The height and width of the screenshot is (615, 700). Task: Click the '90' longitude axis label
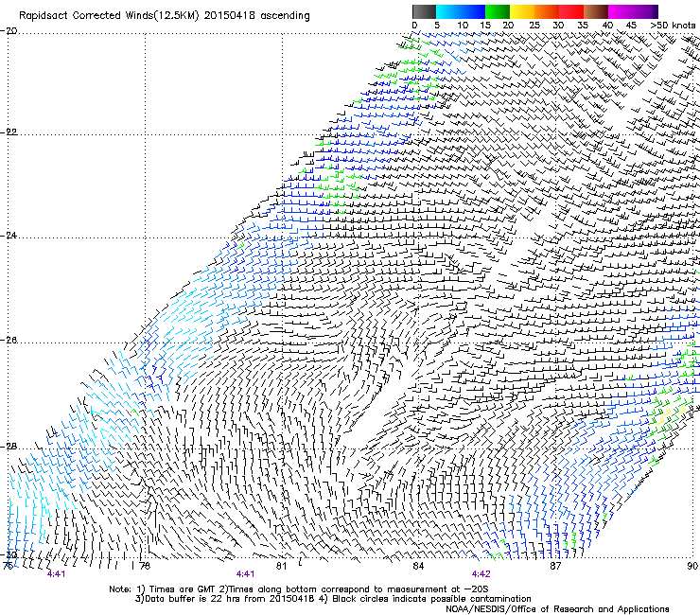(x=692, y=566)
